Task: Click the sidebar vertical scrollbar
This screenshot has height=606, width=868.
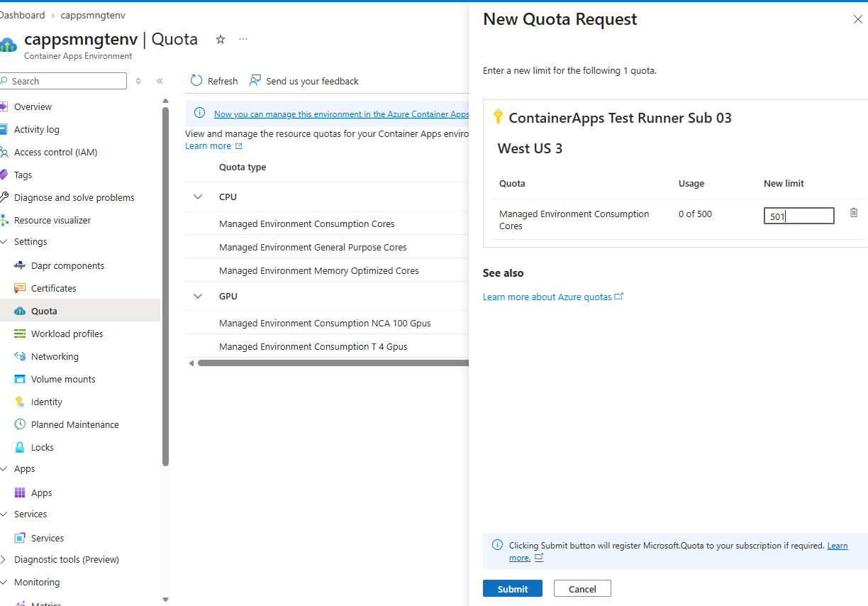Action: (165, 286)
